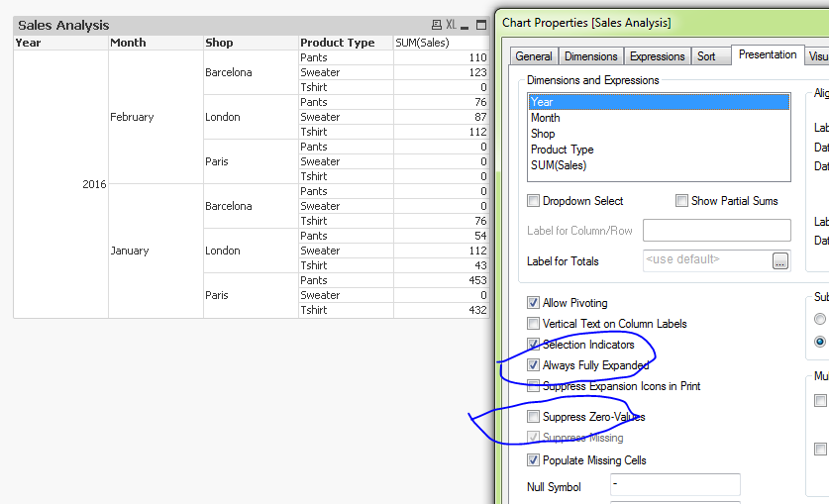Select SUM(Sales) in the dimensions list
Viewport: 829px width, 504px height.
561,165
